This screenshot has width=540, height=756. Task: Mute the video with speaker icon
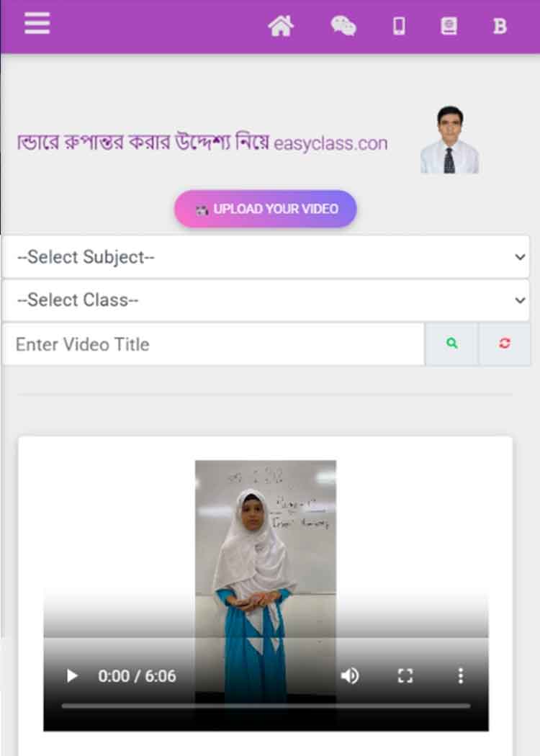pyautogui.click(x=349, y=676)
